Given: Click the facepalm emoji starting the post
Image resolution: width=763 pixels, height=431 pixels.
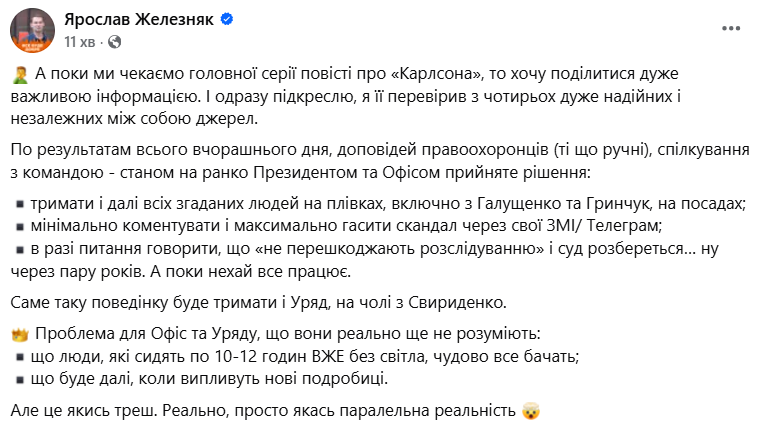Looking at the screenshot, I should pyautogui.click(x=20, y=76).
